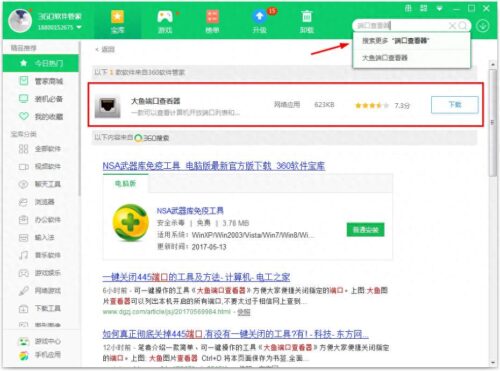Click the 视频软件 camera icon

click(x=23, y=166)
